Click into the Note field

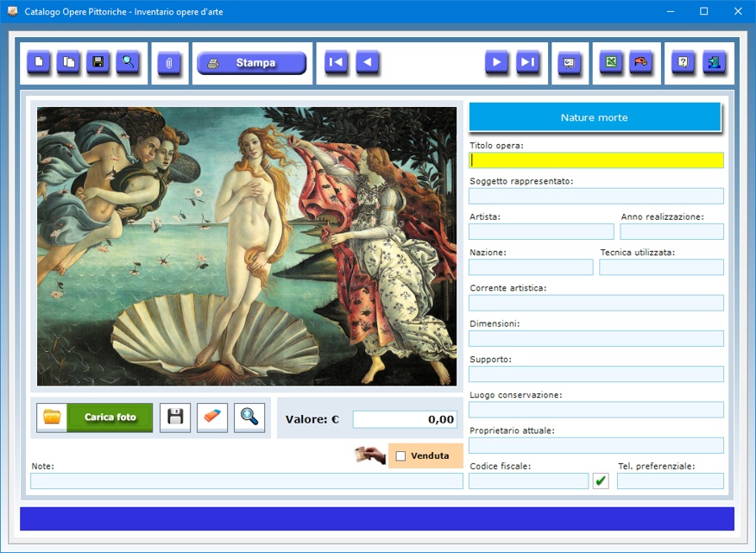click(x=247, y=481)
